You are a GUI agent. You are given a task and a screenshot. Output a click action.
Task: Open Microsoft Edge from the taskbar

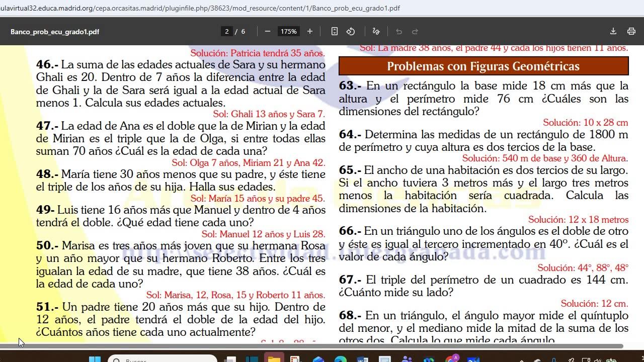pyautogui.click(x=341, y=359)
